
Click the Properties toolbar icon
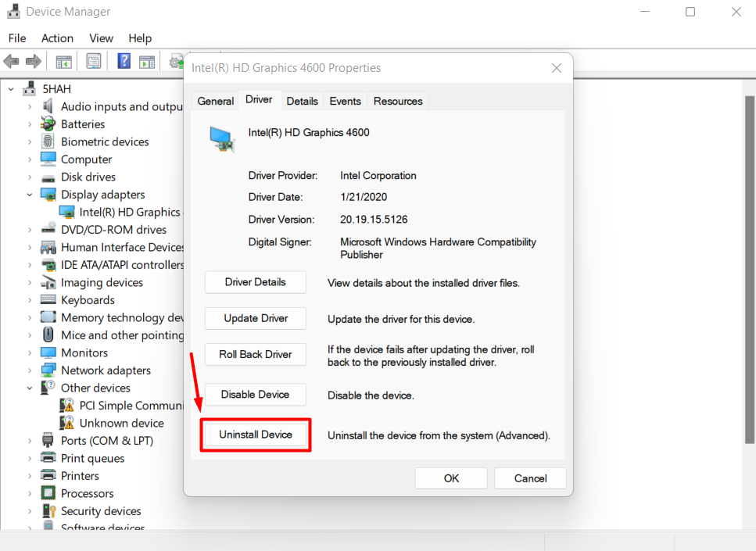[x=94, y=61]
